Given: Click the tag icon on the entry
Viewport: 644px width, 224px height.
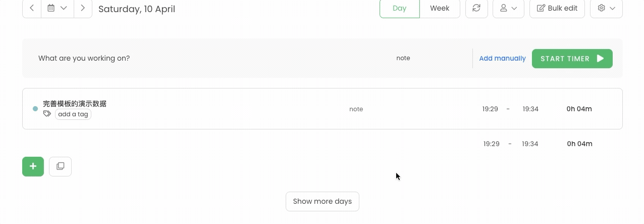Looking at the screenshot, I should pos(47,114).
